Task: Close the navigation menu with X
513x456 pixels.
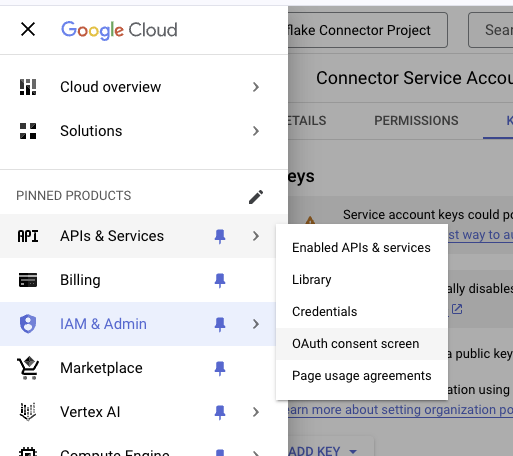Action: tap(28, 29)
